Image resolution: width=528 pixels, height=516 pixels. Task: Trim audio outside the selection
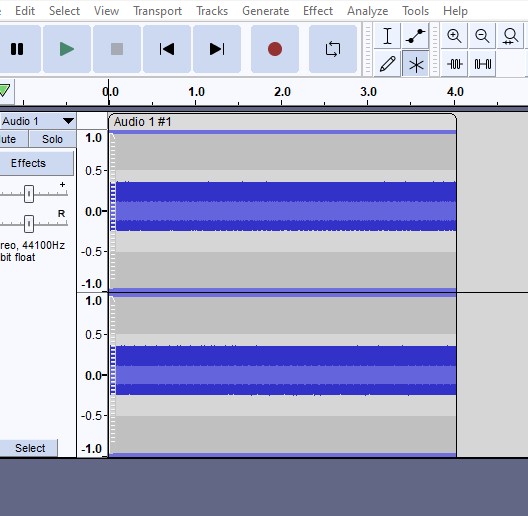[454, 64]
